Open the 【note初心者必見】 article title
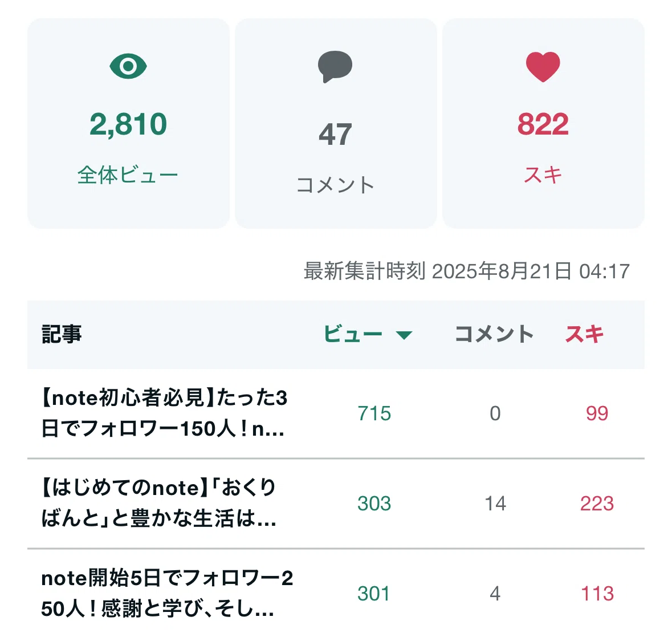This screenshot has height=633, width=672. pos(165,413)
